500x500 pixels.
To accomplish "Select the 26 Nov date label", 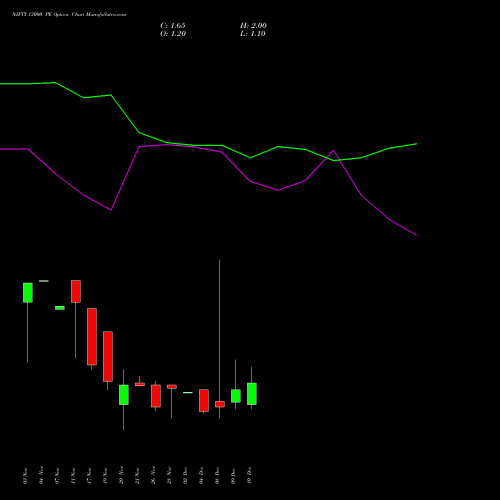I will click(x=153, y=476).
